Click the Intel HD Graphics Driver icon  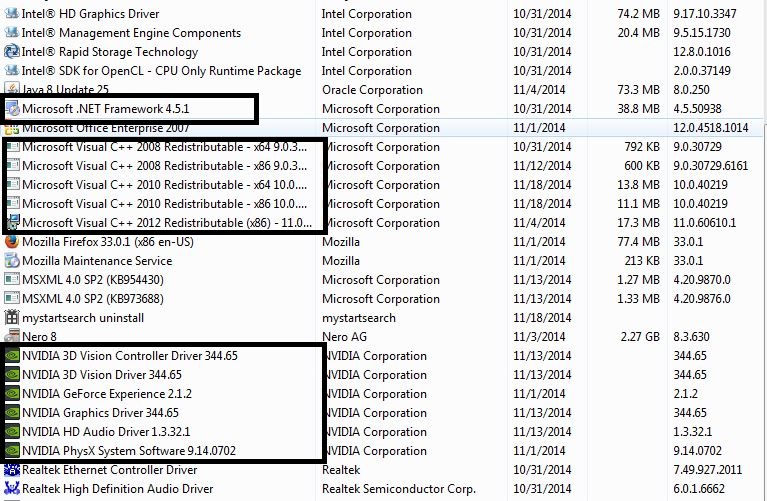(x=11, y=14)
